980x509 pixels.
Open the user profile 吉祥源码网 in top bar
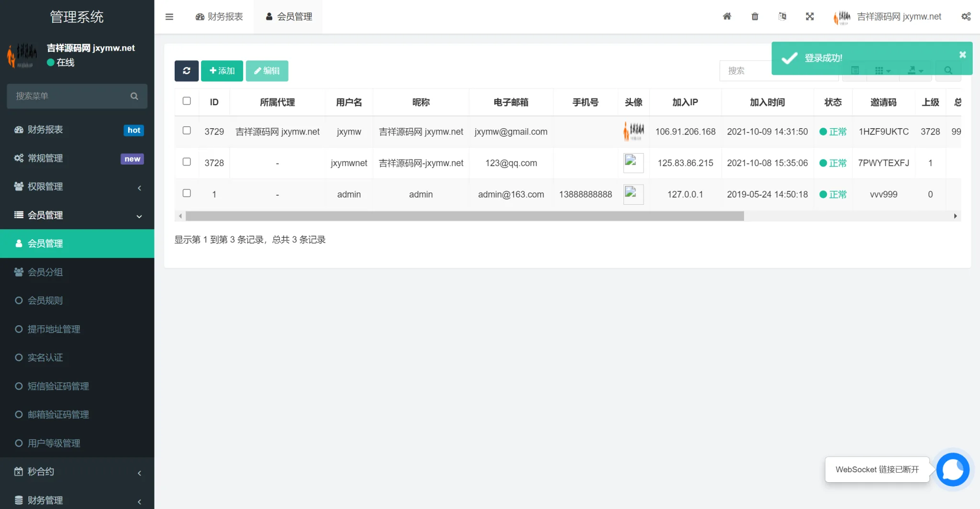(887, 17)
